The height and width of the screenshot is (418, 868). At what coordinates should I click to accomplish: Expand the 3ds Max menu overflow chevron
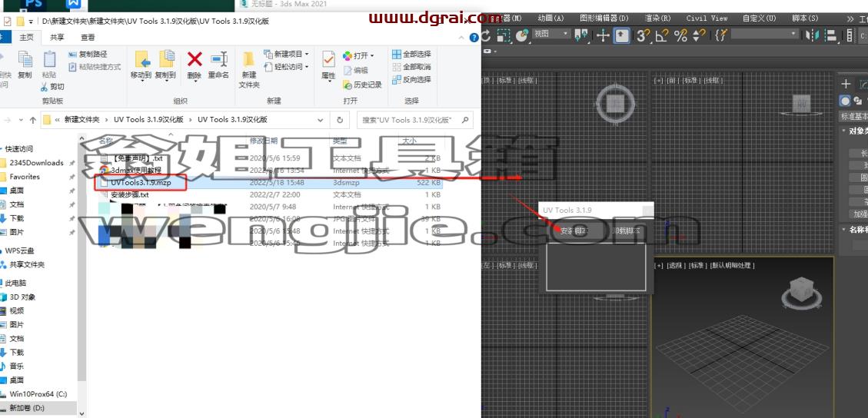pos(850,18)
